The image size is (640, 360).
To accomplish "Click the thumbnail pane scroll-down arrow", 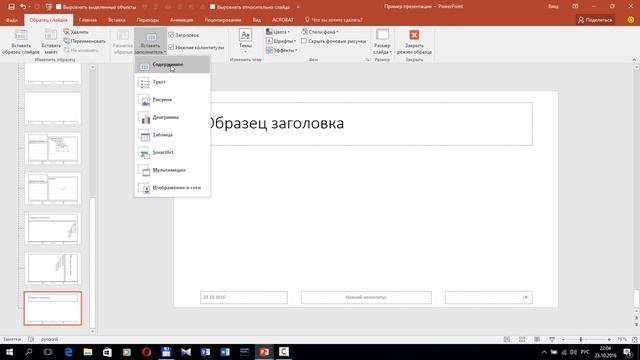I will point(92,331).
